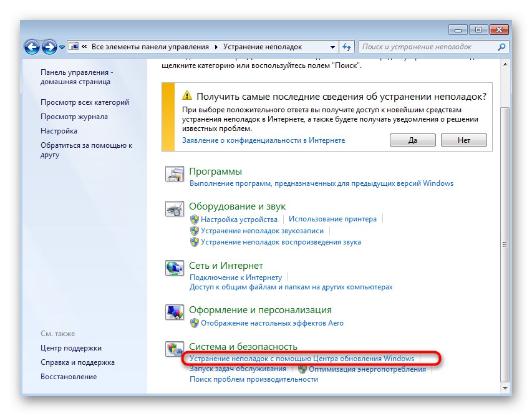The image size is (532, 416).
Task: Click the magnifier search icon
Action: pos(501,47)
